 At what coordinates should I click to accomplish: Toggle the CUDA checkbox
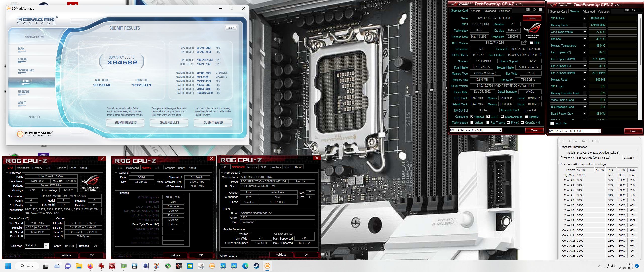click(x=488, y=117)
